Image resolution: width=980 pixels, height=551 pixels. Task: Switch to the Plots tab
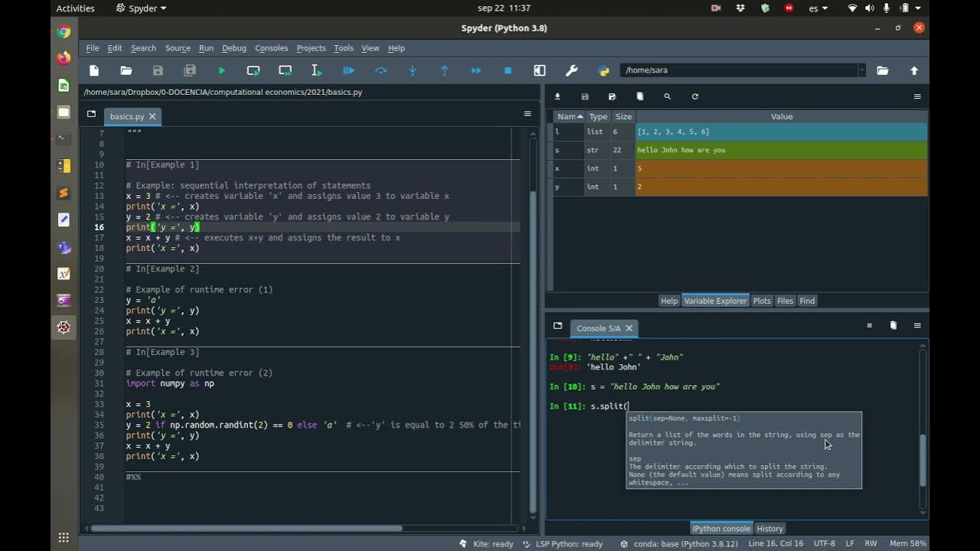[x=762, y=301]
